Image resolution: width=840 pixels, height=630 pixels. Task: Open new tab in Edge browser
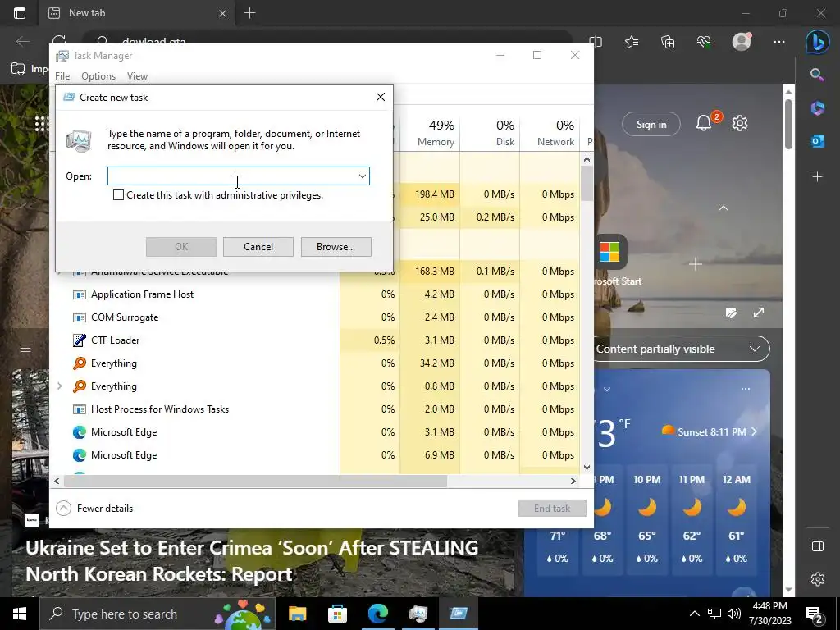249,13
